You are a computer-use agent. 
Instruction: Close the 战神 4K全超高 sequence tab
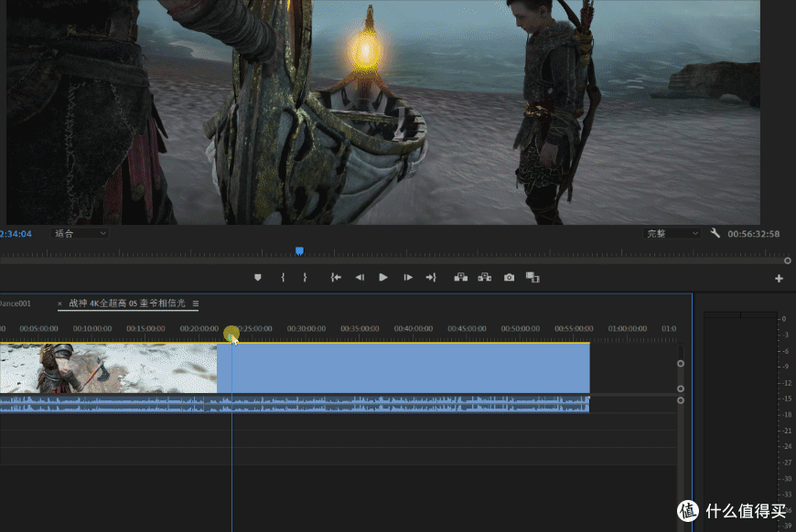[59, 303]
